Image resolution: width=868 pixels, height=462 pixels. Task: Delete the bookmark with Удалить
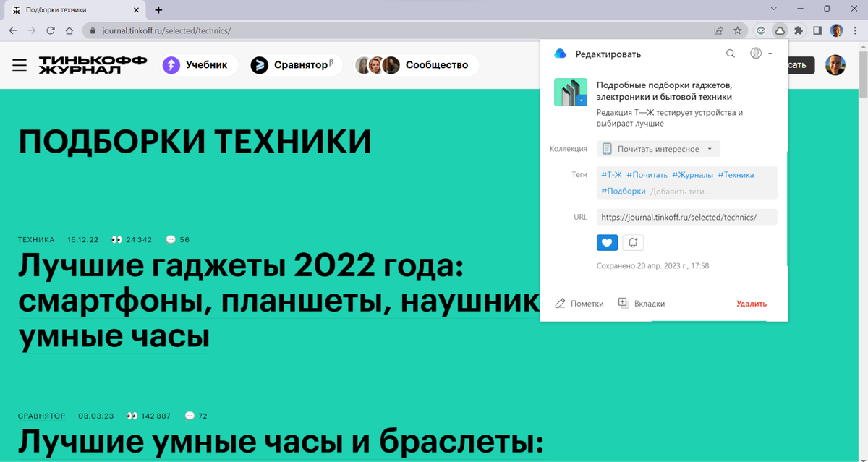click(x=752, y=304)
